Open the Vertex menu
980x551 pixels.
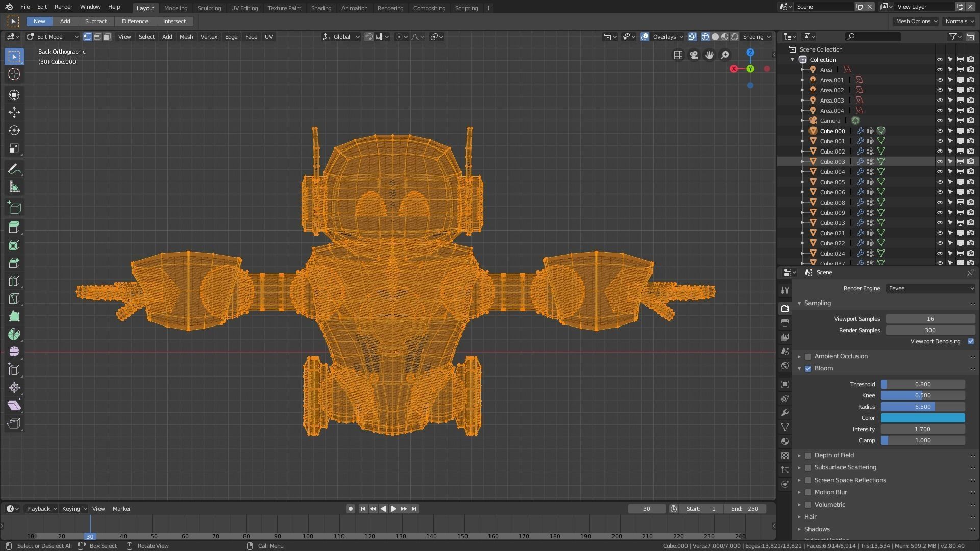(x=209, y=37)
